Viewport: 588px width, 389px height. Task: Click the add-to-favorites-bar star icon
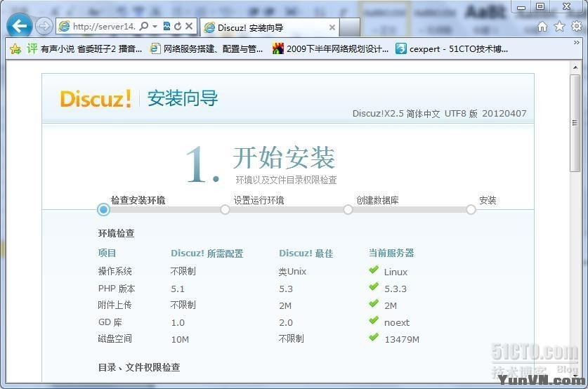click(15, 48)
